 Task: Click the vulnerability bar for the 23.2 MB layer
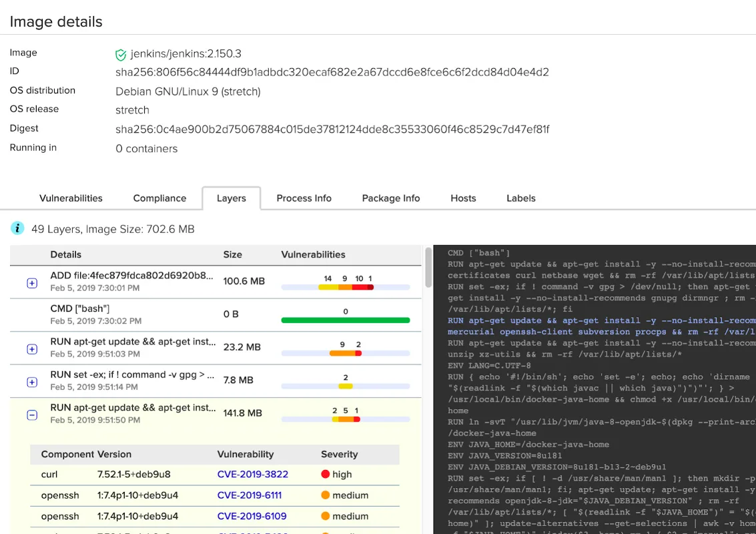coord(345,353)
